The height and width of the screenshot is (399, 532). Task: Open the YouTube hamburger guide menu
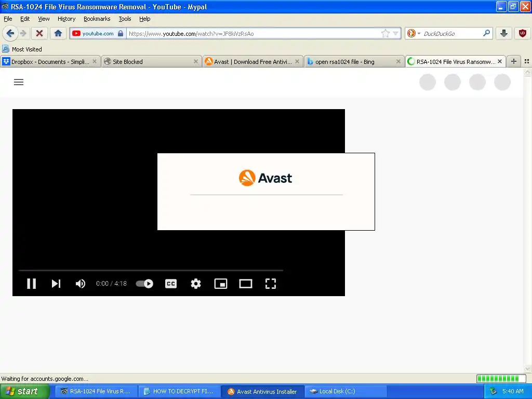pyautogui.click(x=19, y=82)
